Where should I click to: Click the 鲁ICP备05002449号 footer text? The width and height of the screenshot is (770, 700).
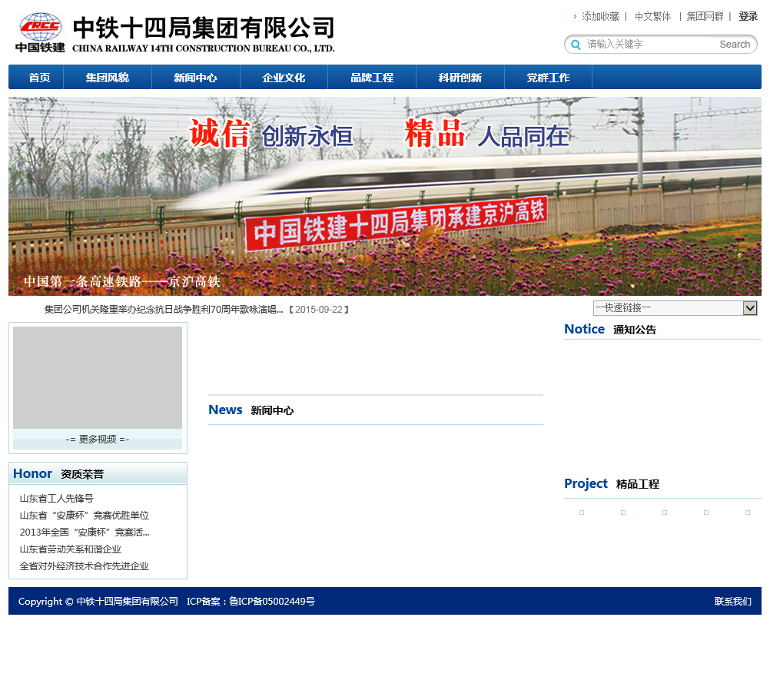tap(272, 602)
